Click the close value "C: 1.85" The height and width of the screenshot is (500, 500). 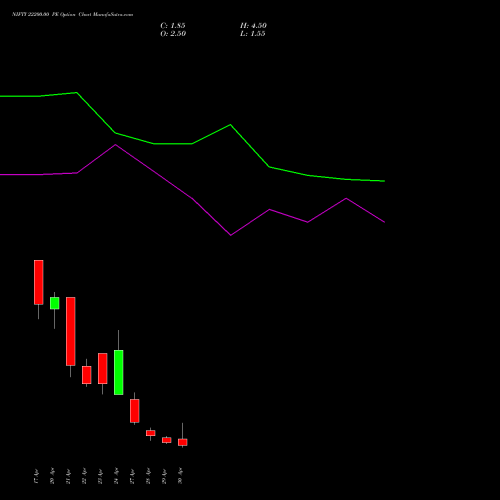(x=173, y=26)
